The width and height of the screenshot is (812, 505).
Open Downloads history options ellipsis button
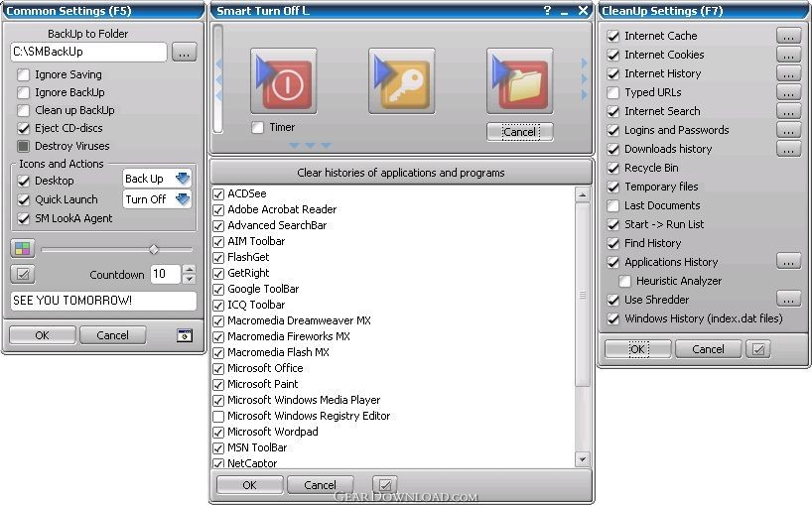(x=789, y=149)
